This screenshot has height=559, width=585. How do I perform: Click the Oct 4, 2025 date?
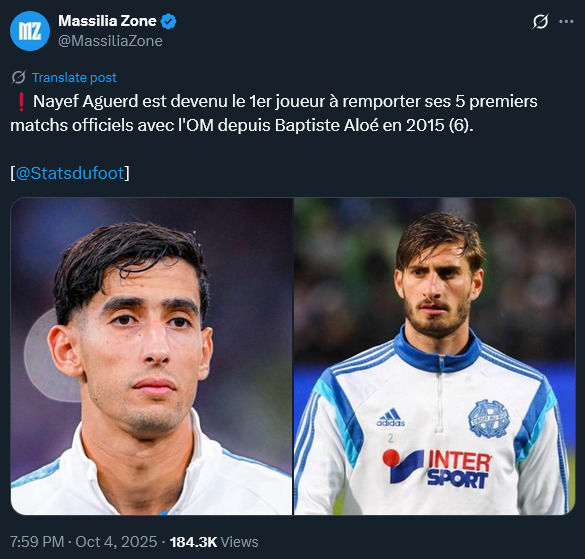(x=116, y=542)
